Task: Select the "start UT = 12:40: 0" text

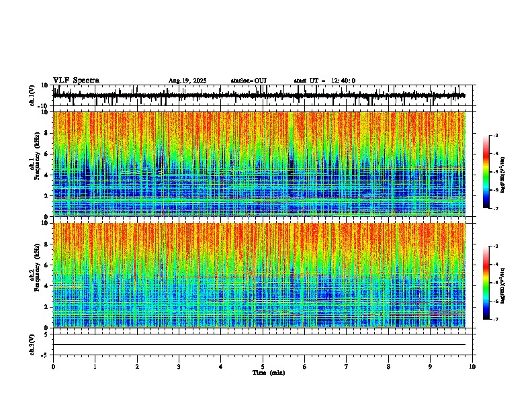Action: point(324,81)
